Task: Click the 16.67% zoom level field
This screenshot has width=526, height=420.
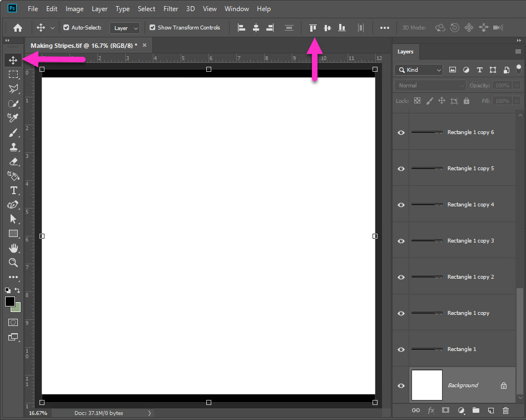Action: 38,413
